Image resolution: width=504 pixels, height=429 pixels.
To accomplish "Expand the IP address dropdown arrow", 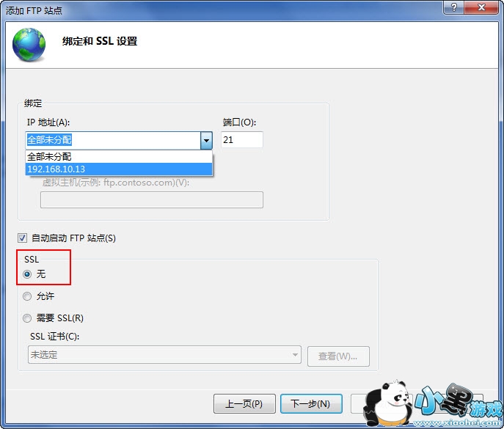I will 206,140.
